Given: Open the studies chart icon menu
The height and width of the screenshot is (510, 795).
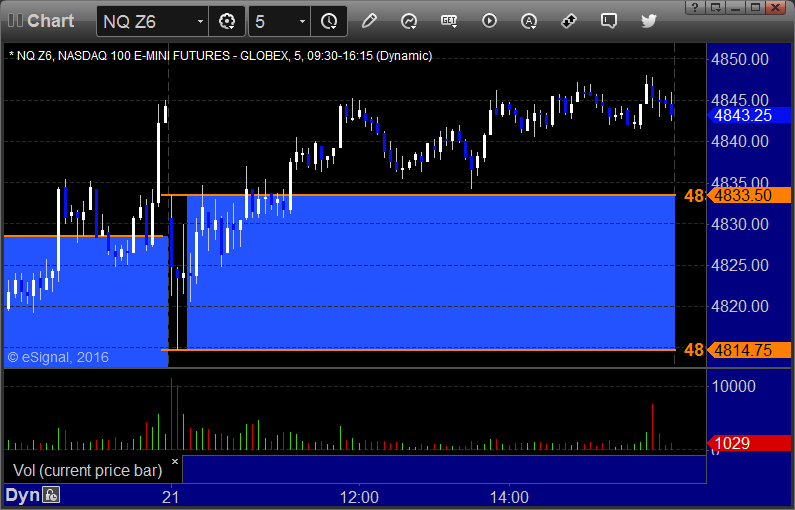Looking at the screenshot, I should (x=409, y=21).
